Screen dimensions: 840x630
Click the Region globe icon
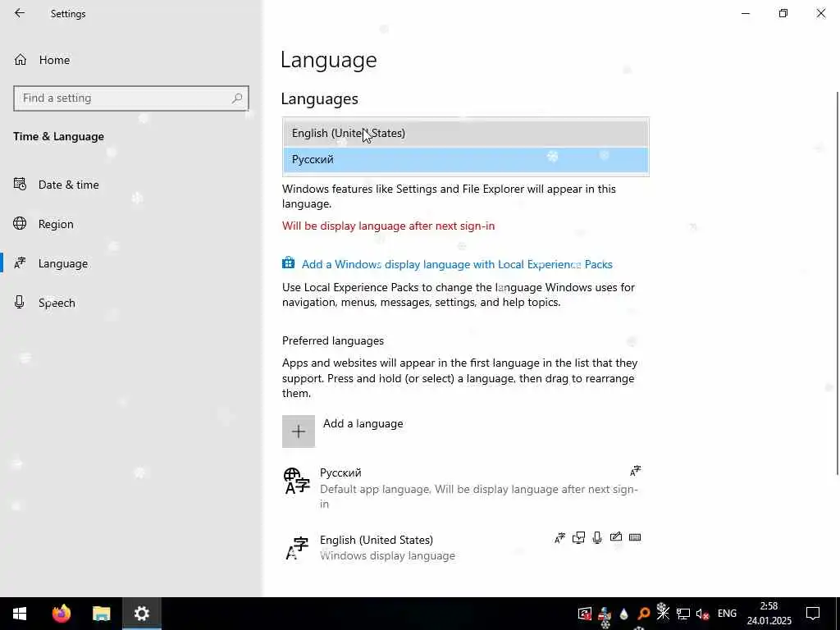(20, 223)
